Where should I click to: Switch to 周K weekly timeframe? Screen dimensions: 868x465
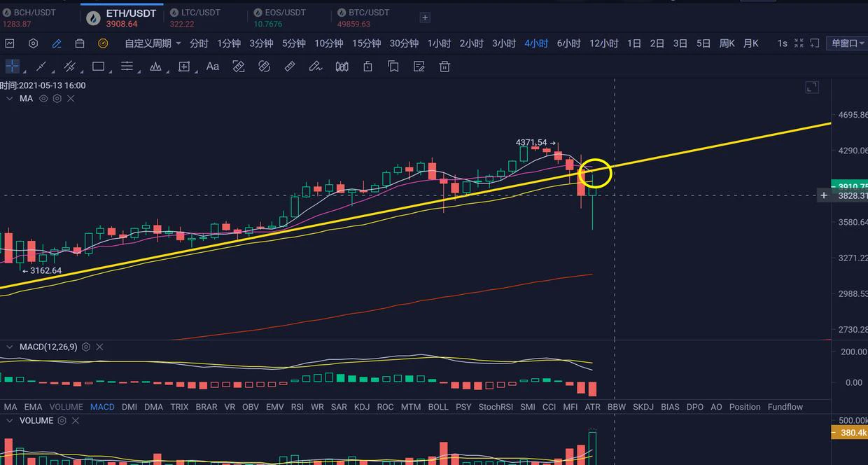[x=727, y=43]
